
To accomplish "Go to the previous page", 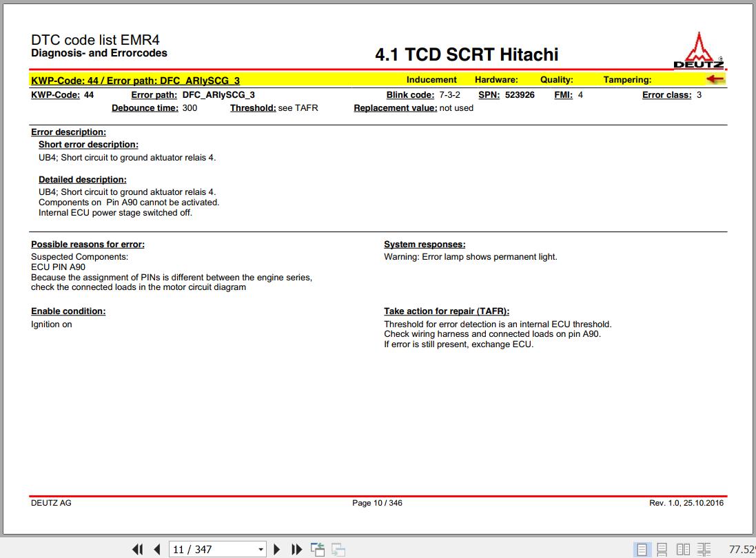I will pos(156,549).
